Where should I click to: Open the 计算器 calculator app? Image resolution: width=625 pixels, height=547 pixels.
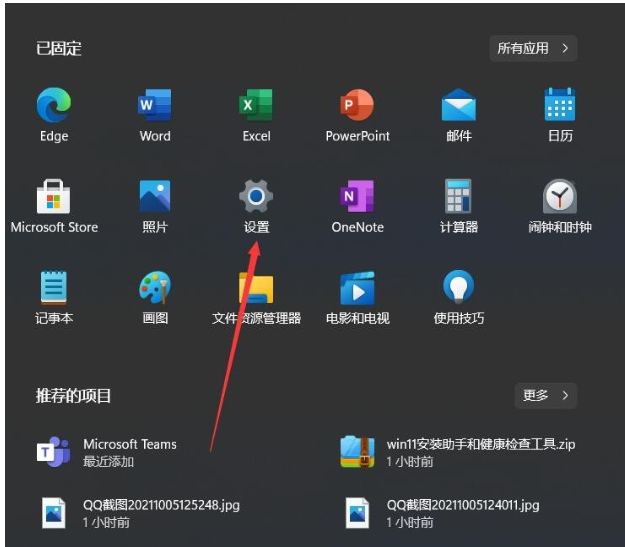tap(458, 196)
